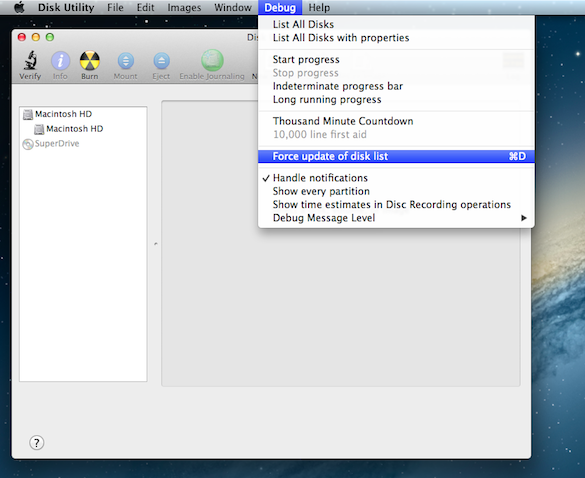Click the help question mark button
Screen dimensions: 585x478
pyautogui.click(x=37, y=443)
